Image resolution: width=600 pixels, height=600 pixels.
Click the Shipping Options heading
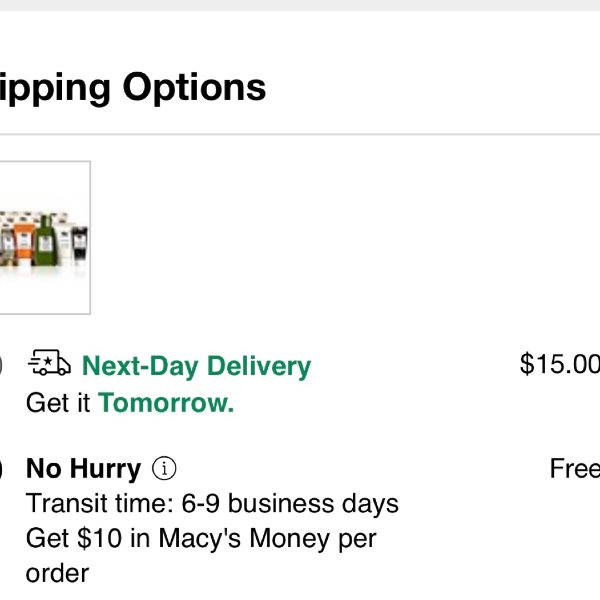[133, 88]
